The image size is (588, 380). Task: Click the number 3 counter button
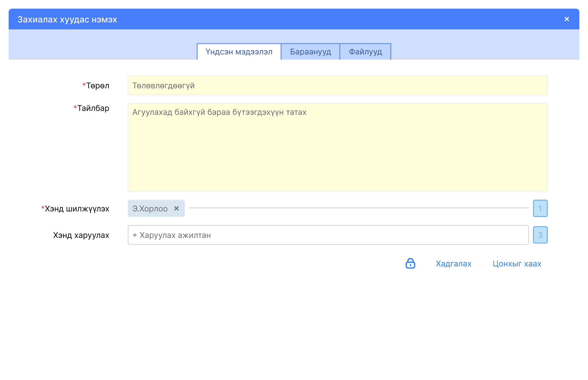pyautogui.click(x=540, y=235)
